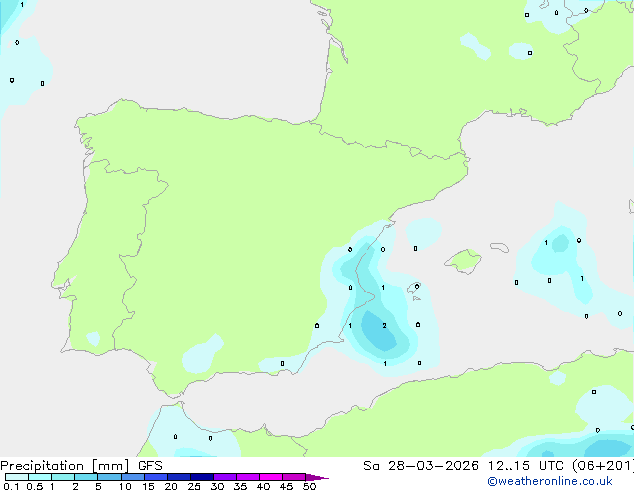Open the weatheronline.co.uk copyright link
Image resolution: width=634 pixels, height=490 pixels.
pyautogui.click(x=550, y=481)
